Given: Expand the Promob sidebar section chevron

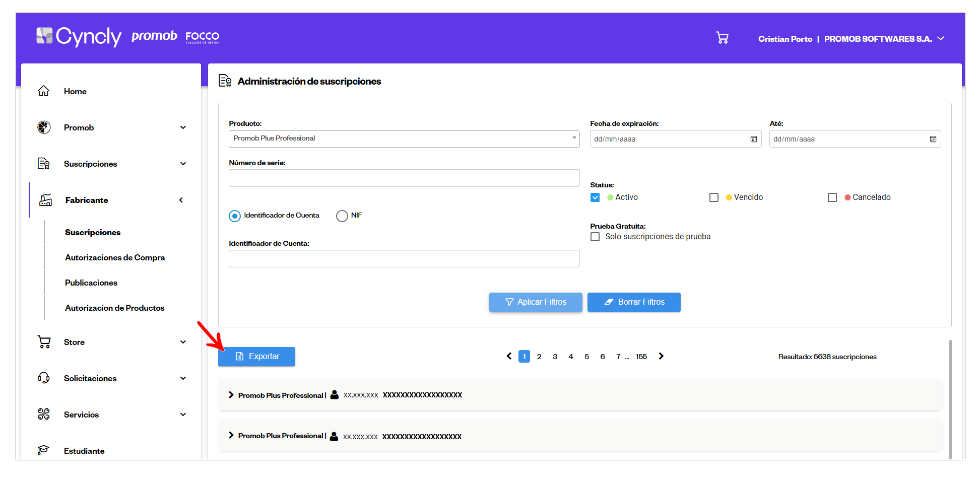Looking at the screenshot, I should pyautogui.click(x=183, y=127).
